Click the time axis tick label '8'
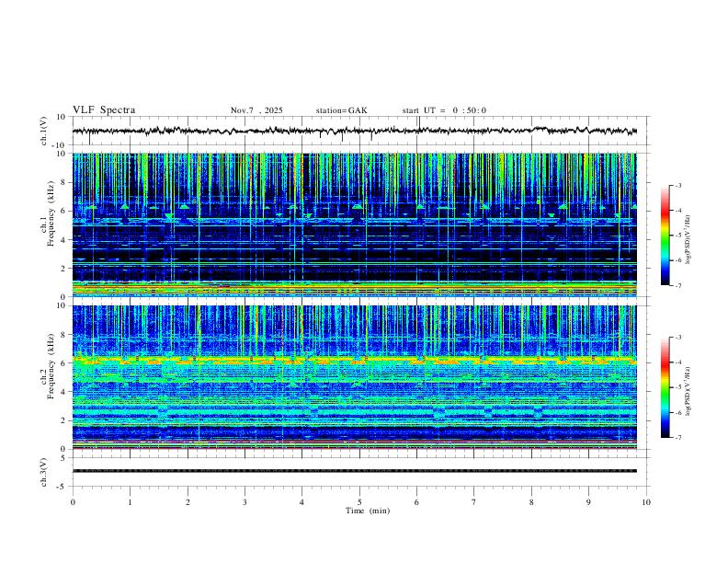 tap(531, 502)
